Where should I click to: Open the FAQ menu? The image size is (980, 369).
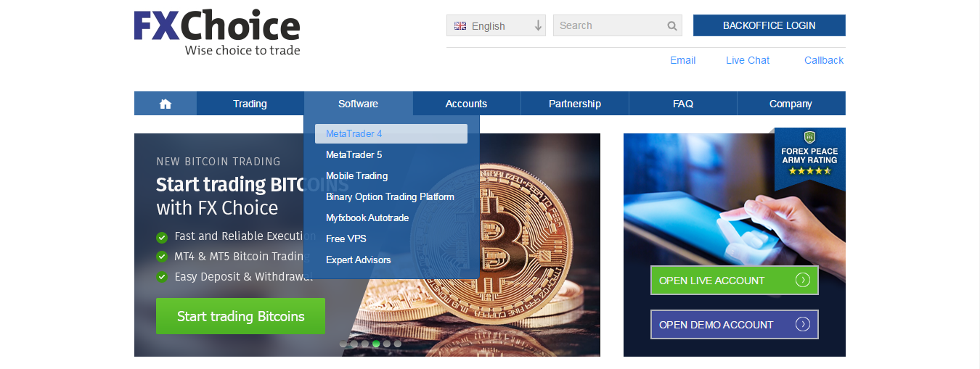(683, 104)
